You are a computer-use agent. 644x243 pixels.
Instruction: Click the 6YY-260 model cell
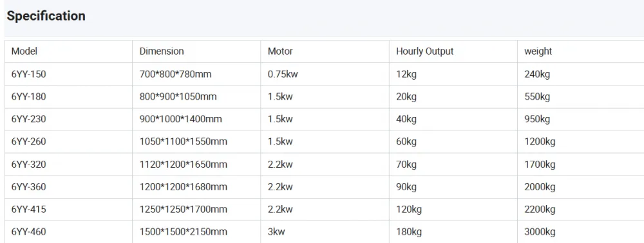[x=69, y=142]
